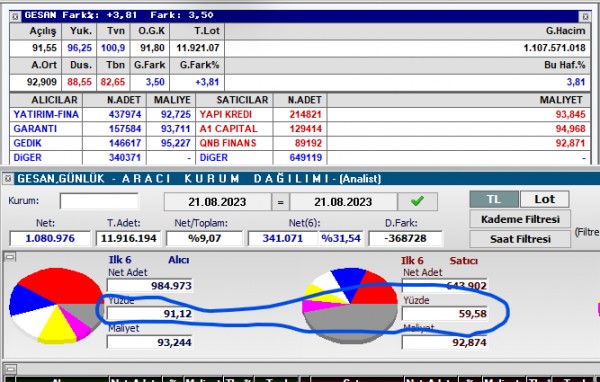Click the Aracı Kurum Dağılımı title bar icon

[8, 178]
